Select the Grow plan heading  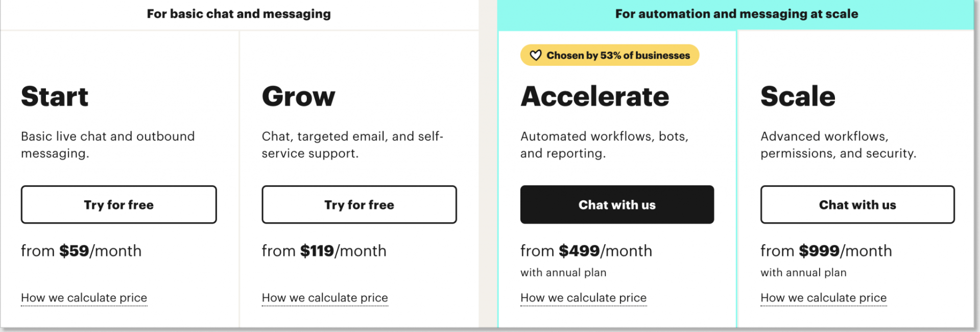point(299,96)
